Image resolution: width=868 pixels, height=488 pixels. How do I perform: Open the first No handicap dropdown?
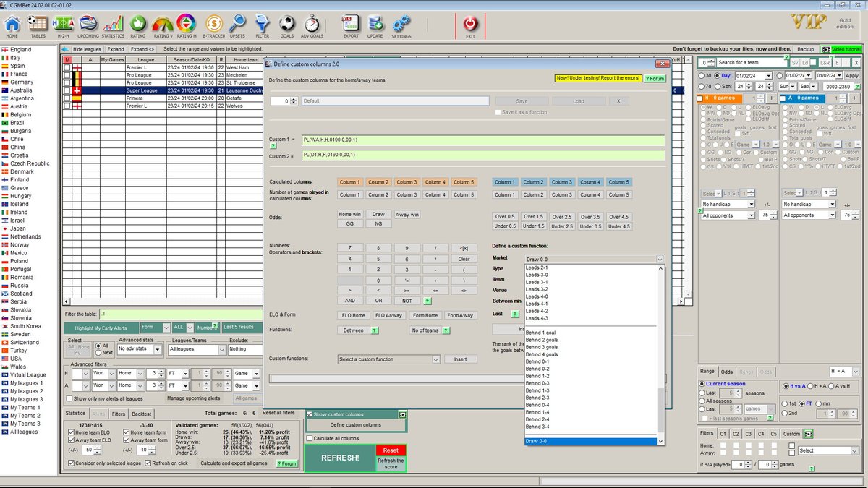point(729,205)
